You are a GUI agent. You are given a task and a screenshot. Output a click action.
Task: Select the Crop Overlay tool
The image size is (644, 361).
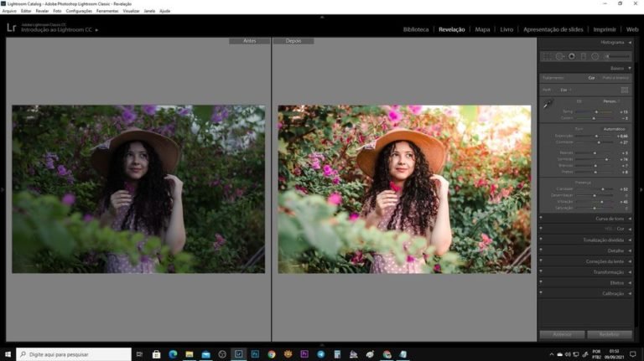click(x=547, y=56)
